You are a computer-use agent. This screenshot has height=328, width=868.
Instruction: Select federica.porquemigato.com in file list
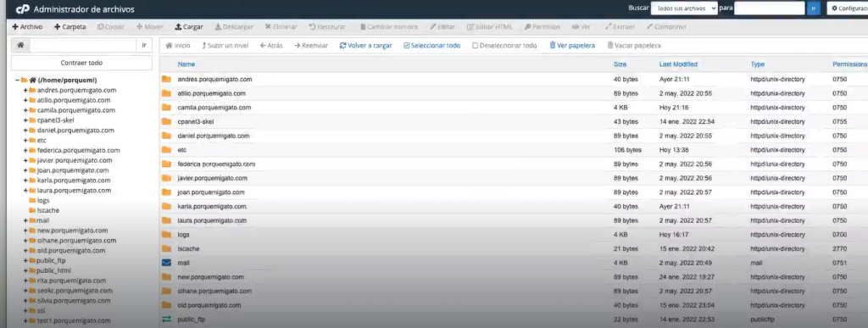pyautogui.click(x=513, y=164)
